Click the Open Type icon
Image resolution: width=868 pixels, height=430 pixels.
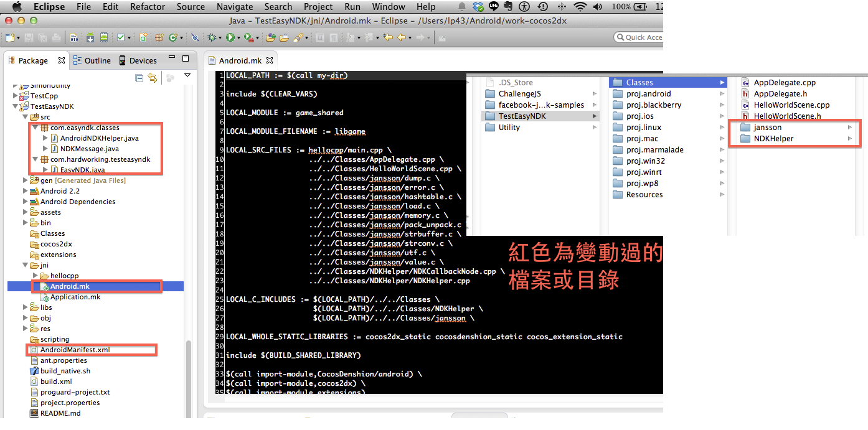tap(271, 38)
